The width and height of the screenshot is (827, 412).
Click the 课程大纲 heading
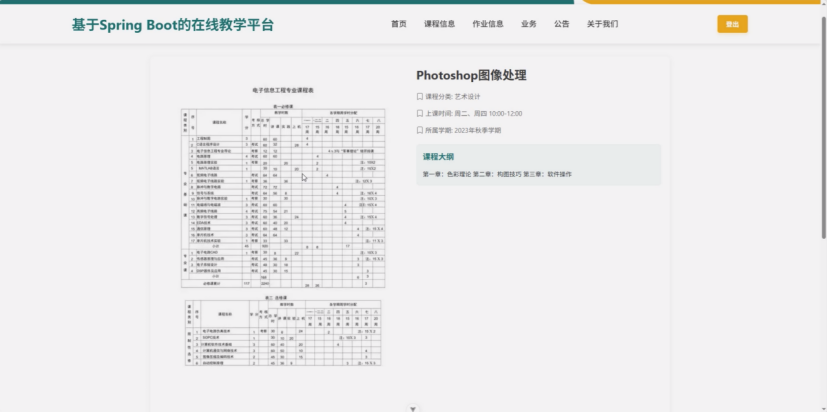(x=438, y=157)
